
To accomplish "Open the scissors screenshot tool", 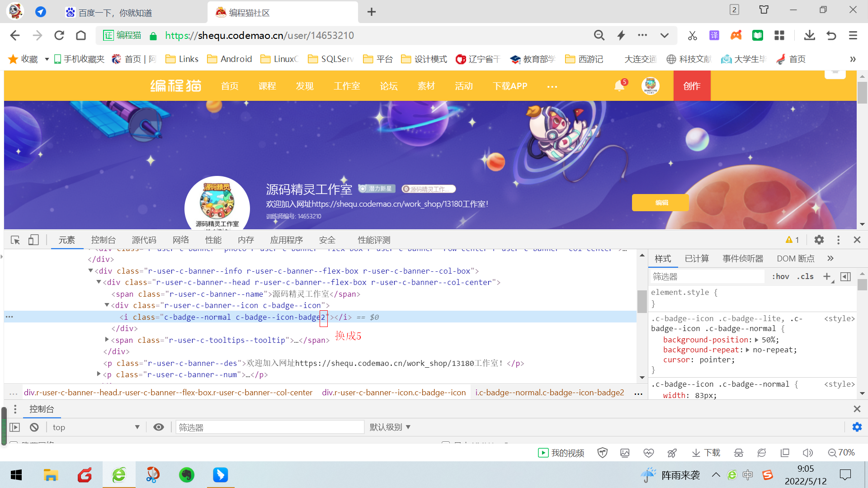I will [693, 35].
